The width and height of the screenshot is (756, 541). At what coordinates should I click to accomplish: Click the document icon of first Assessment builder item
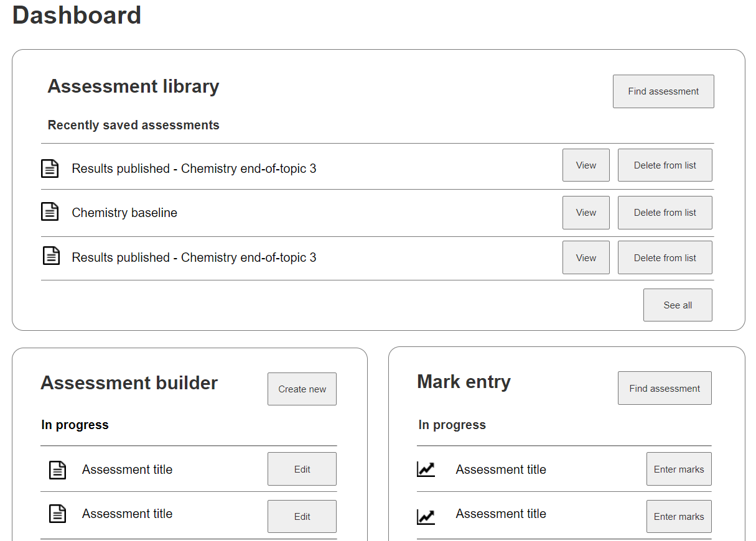(57, 469)
